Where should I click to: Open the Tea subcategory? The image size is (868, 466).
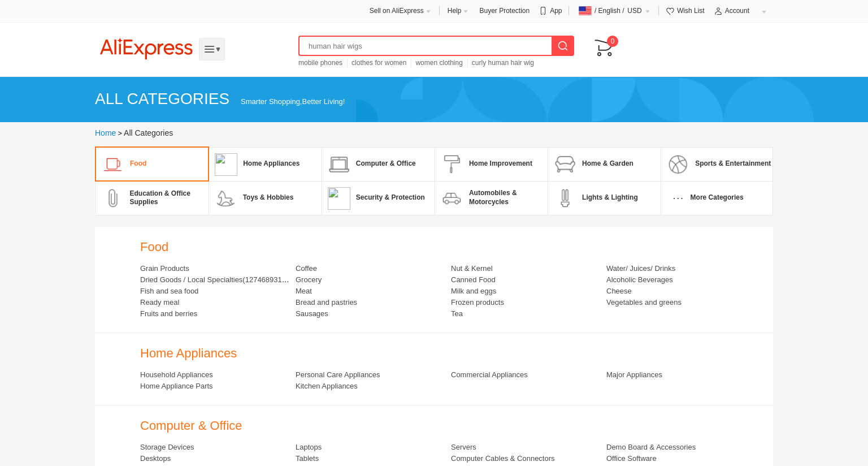click(x=457, y=314)
